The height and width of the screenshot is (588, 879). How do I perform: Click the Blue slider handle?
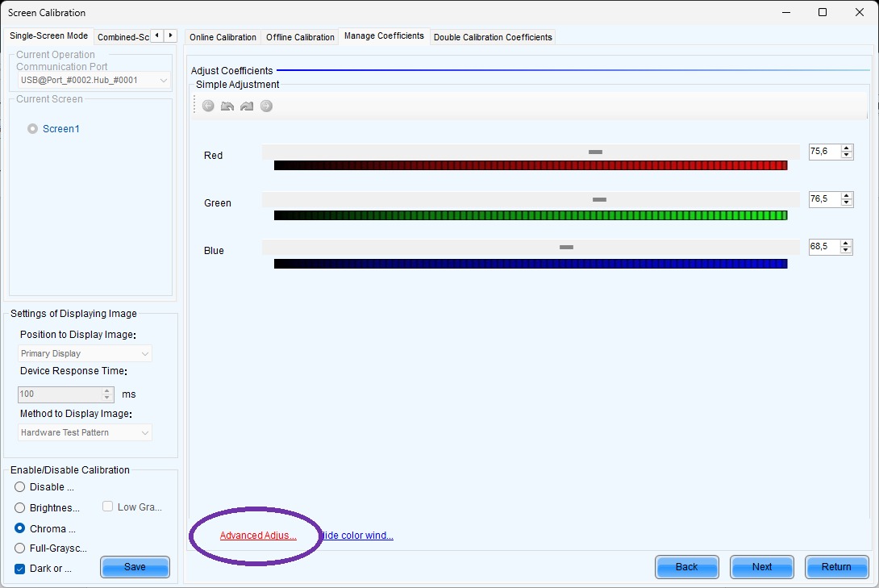coord(566,247)
